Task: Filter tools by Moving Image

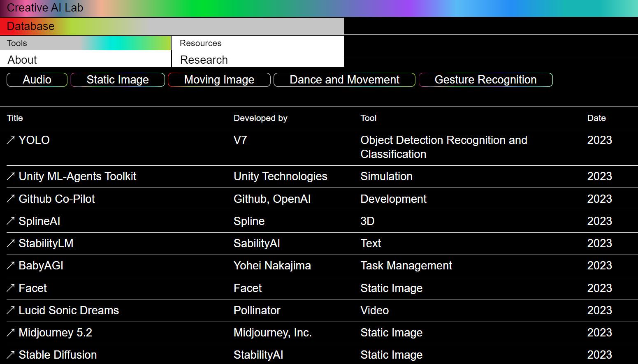Action: (x=219, y=80)
